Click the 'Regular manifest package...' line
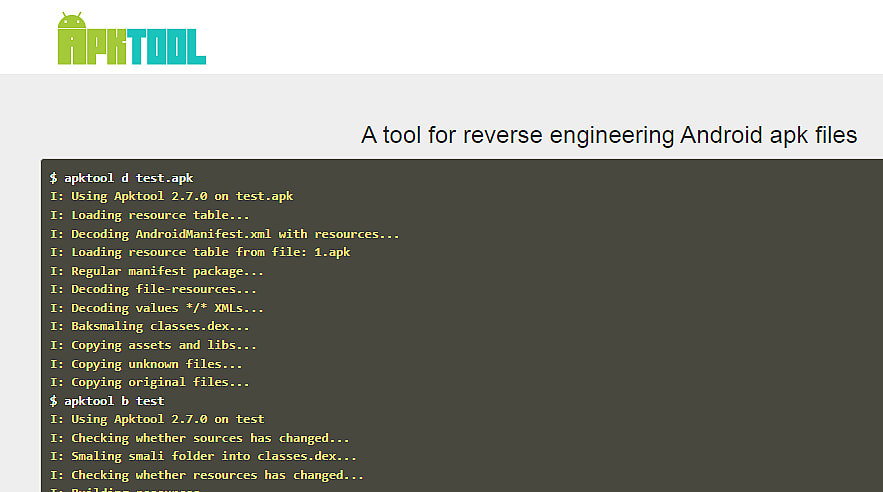The width and height of the screenshot is (883, 492). click(x=157, y=271)
